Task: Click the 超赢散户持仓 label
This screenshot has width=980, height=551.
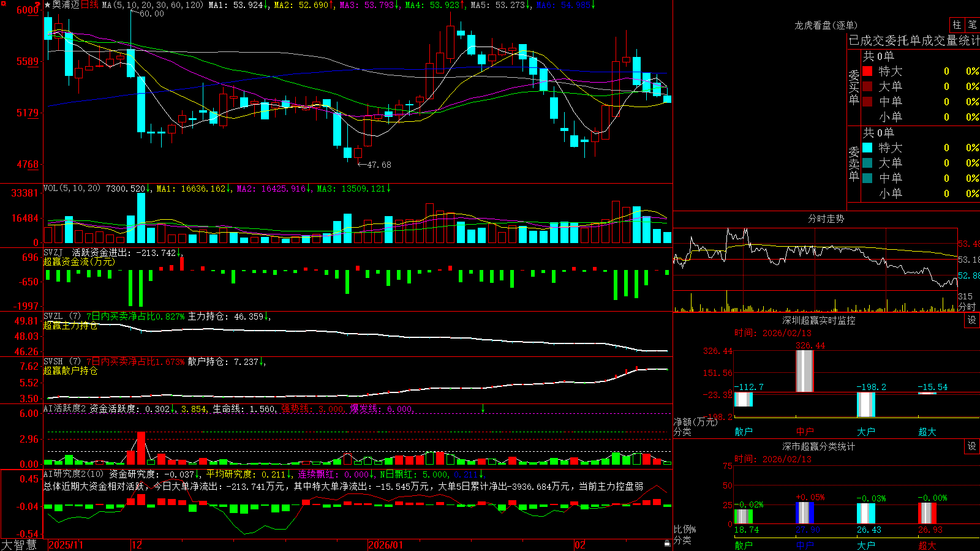Action: pos(70,371)
